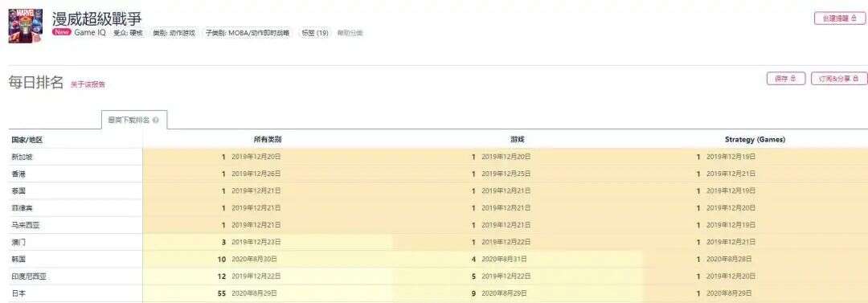
Task: Click the 创建提醒 button
Action: (x=839, y=18)
